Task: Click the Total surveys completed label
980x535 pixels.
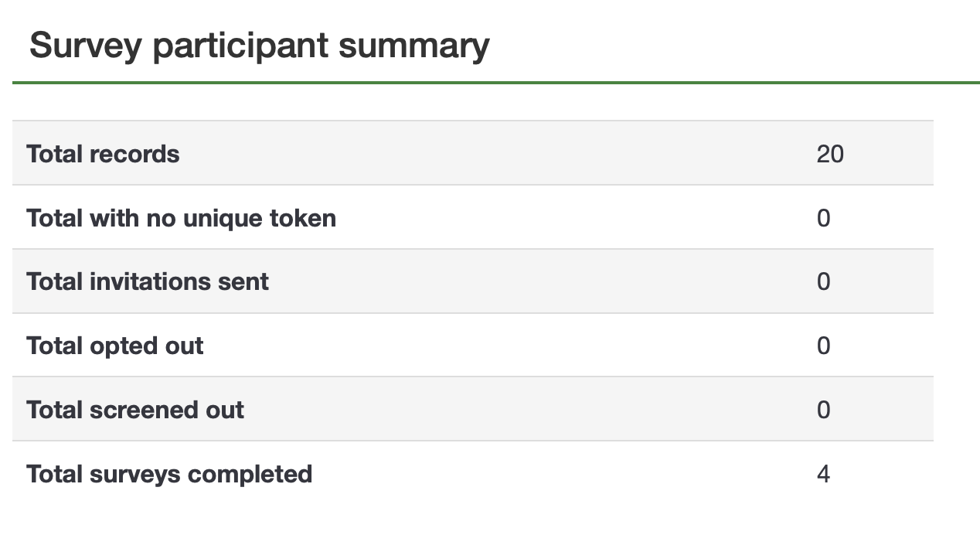Action: 169,474
